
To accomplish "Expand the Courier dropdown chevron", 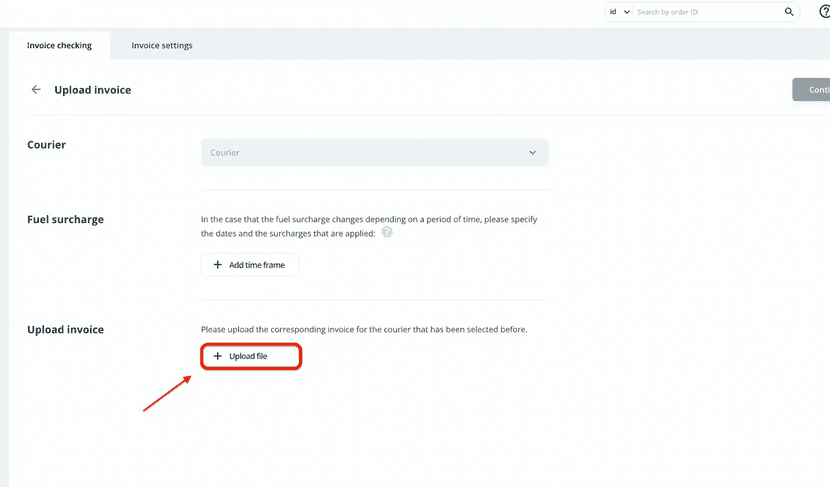I will click(x=533, y=153).
